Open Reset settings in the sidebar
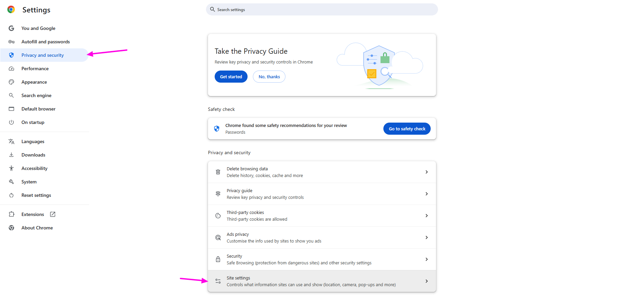Image resolution: width=644 pixels, height=306 pixels. 36,195
